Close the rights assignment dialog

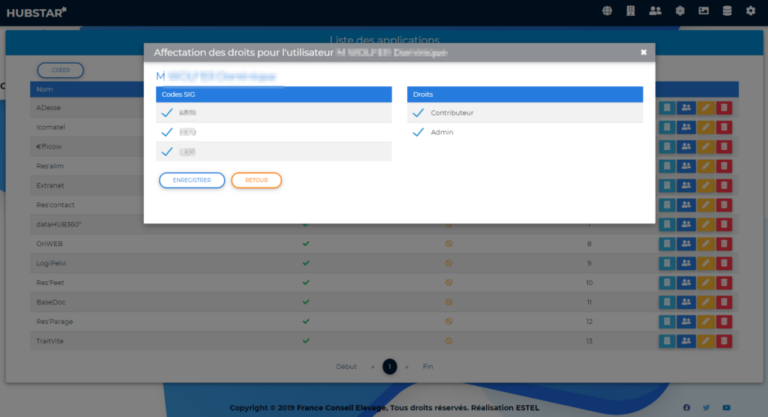pyautogui.click(x=643, y=52)
